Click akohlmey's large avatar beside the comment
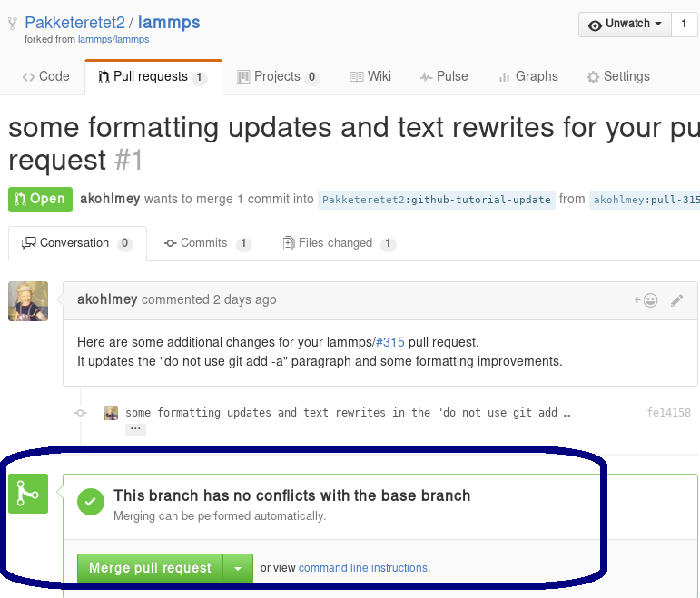The image size is (700, 598). pos(28,301)
